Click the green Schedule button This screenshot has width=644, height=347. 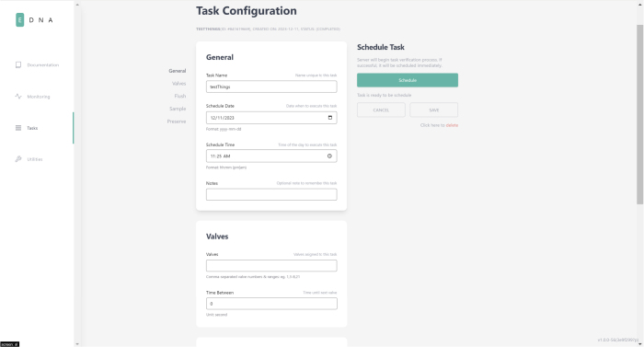coord(408,80)
